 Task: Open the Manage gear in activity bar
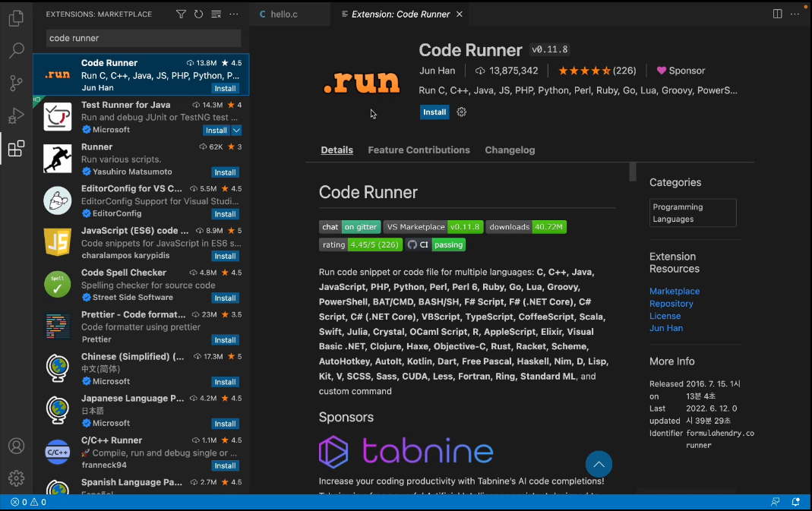click(x=16, y=478)
